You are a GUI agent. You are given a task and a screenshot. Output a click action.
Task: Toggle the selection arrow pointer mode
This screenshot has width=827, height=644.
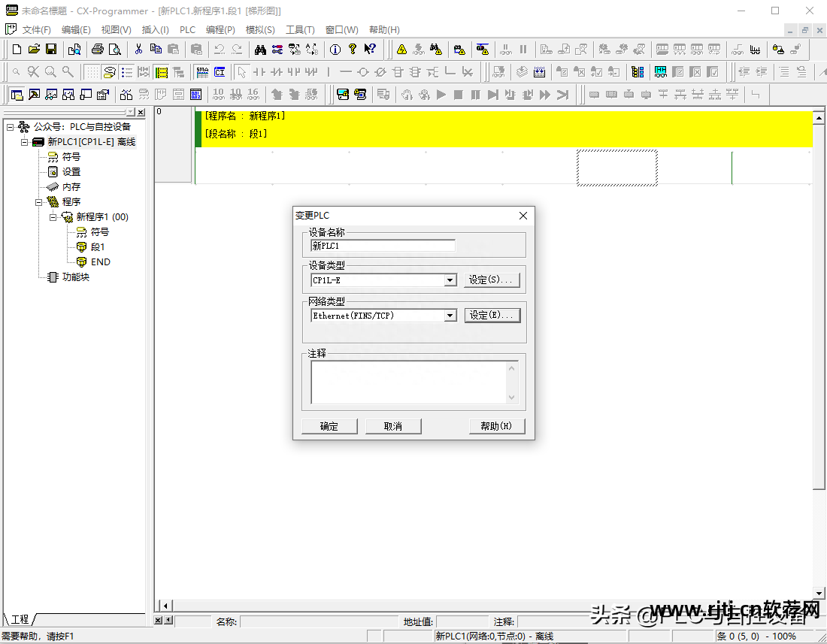241,72
